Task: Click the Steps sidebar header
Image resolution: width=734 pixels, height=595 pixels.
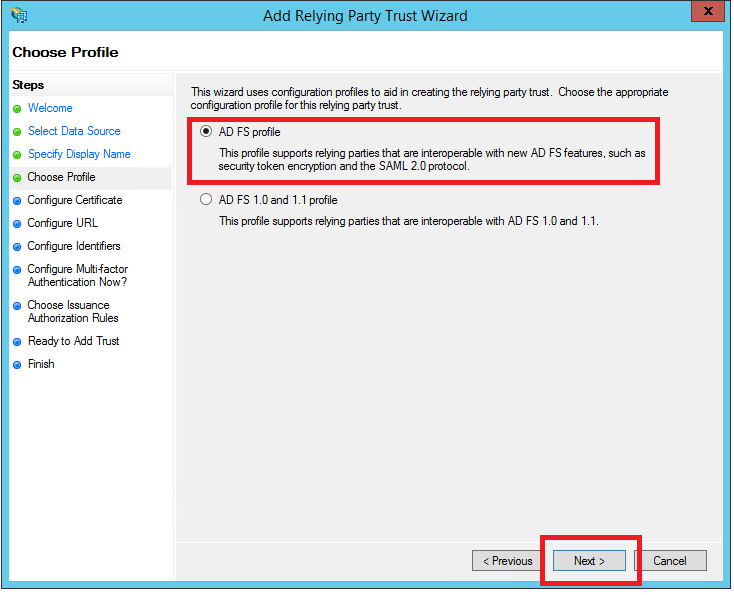Action: 28,85
